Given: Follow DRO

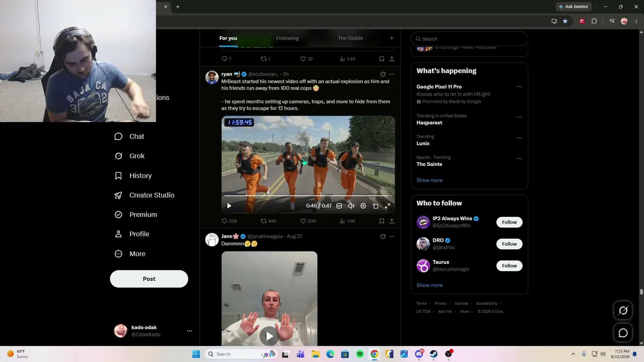Looking at the screenshot, I should pyautogui.click(x=509, y=244).
